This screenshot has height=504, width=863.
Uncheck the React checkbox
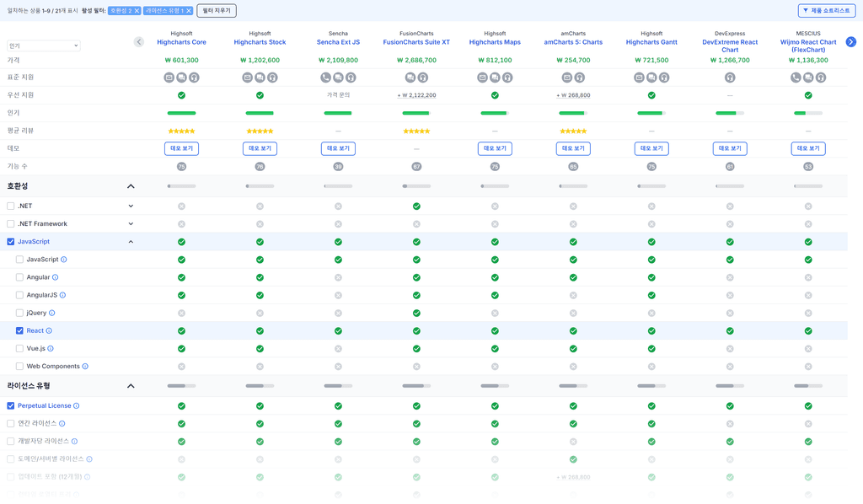click(19, 330)
